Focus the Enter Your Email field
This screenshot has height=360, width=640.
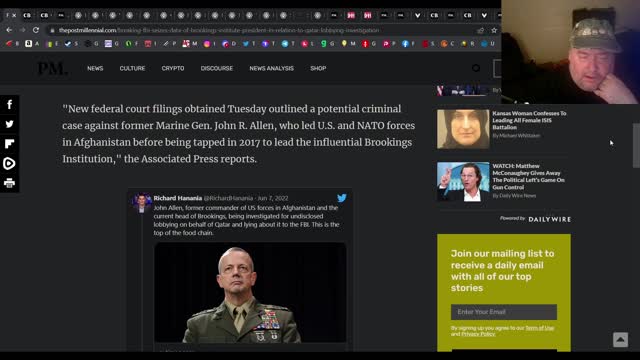[504, 312]
